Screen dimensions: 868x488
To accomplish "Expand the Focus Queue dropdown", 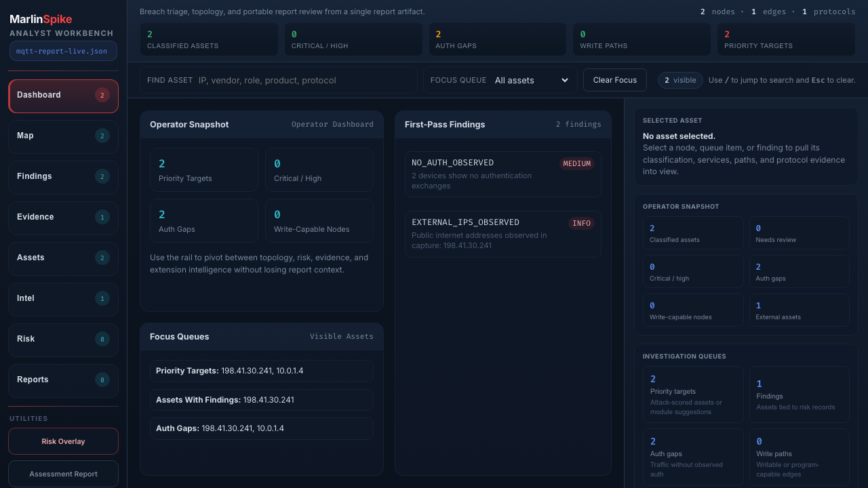I will (531, 80).
